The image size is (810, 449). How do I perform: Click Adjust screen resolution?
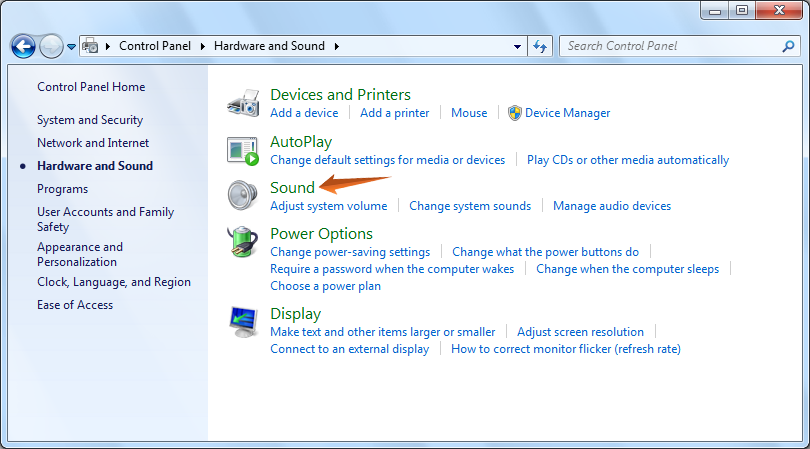pyautogui.click(x=581, y=332)
